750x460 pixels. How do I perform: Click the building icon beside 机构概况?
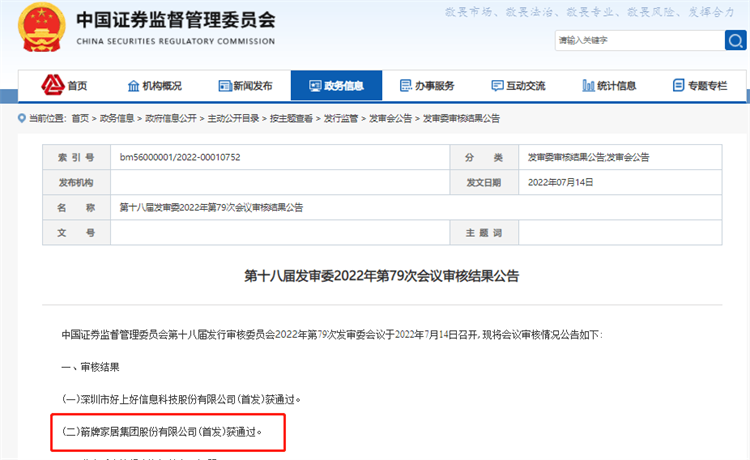(x=133, y=86)
